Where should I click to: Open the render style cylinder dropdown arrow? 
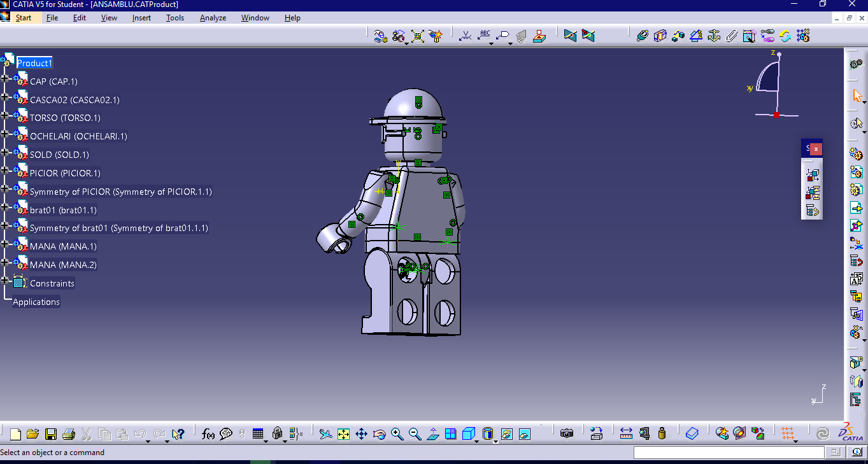click(496, 440)
